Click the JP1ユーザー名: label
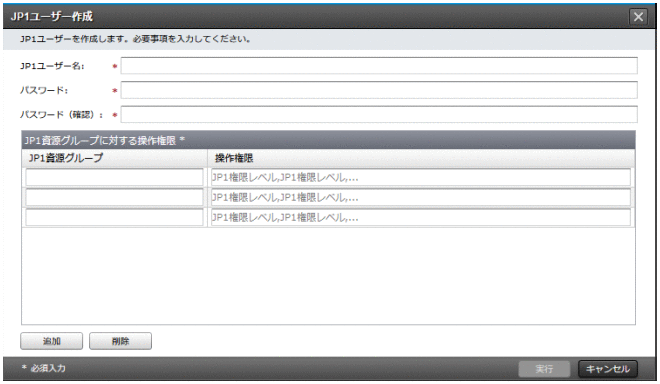Viewport: 660px width, 384px height. pyautogui.click(x=52, y=66)
